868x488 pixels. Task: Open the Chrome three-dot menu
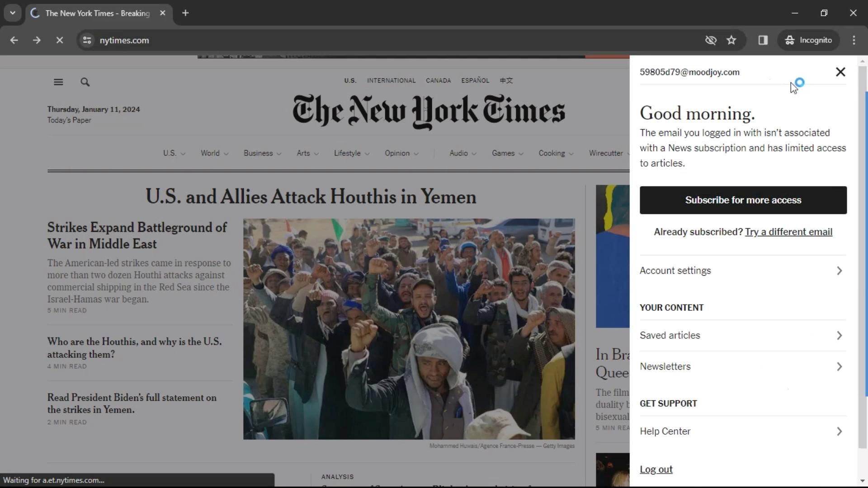point(854,40)
